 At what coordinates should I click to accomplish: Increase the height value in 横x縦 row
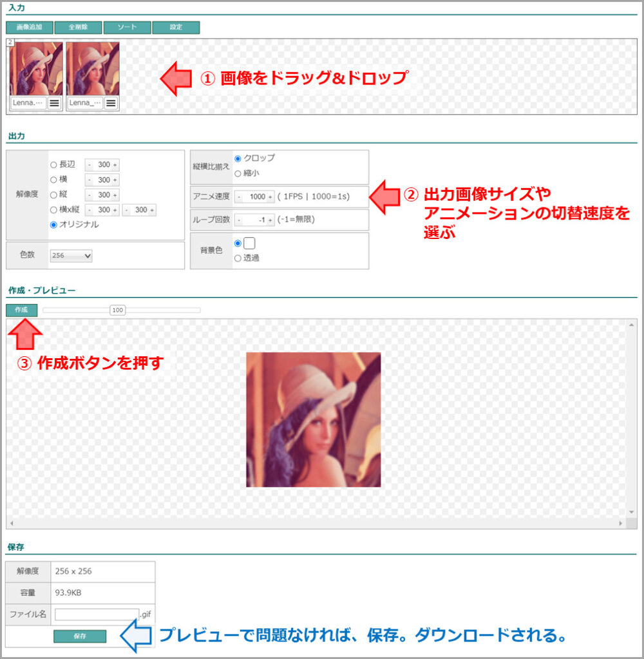point(151,210)
